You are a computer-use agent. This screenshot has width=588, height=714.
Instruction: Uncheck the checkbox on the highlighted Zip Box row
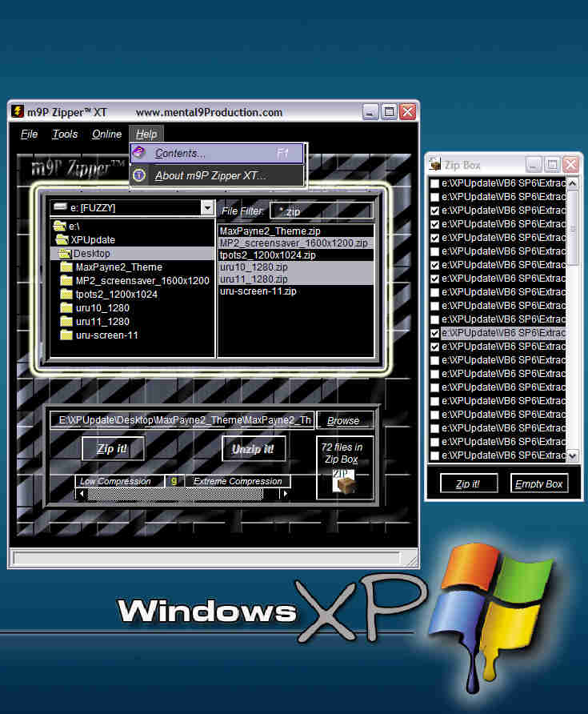[434, 333]
